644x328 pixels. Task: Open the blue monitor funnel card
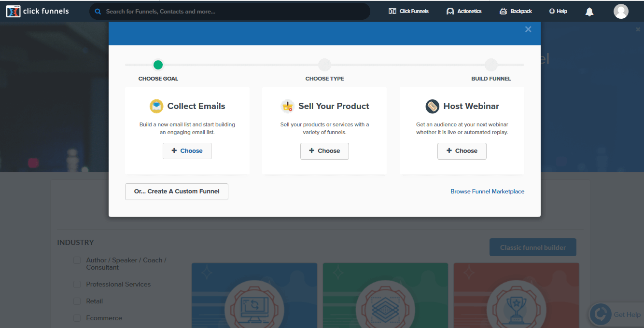click(254, 295)
